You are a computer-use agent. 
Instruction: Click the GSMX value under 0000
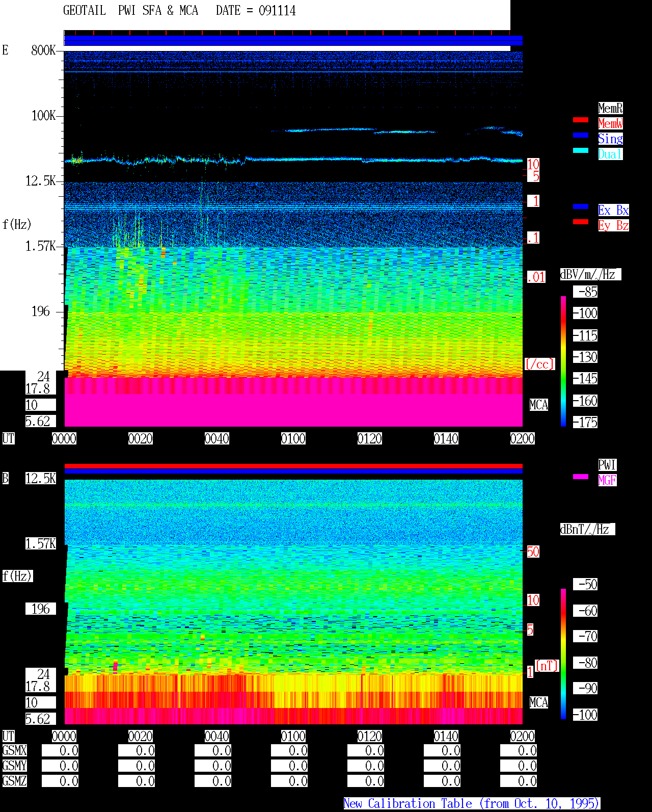point(60,751)
